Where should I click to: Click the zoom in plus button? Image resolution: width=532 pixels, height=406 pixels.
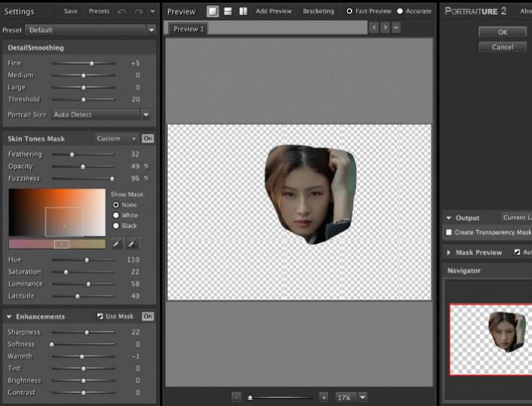324,397
